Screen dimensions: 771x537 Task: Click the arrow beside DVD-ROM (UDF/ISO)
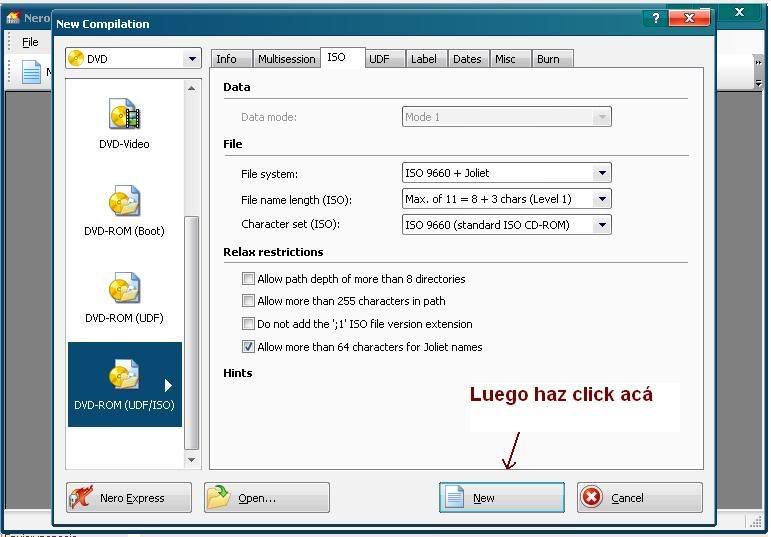168,385
